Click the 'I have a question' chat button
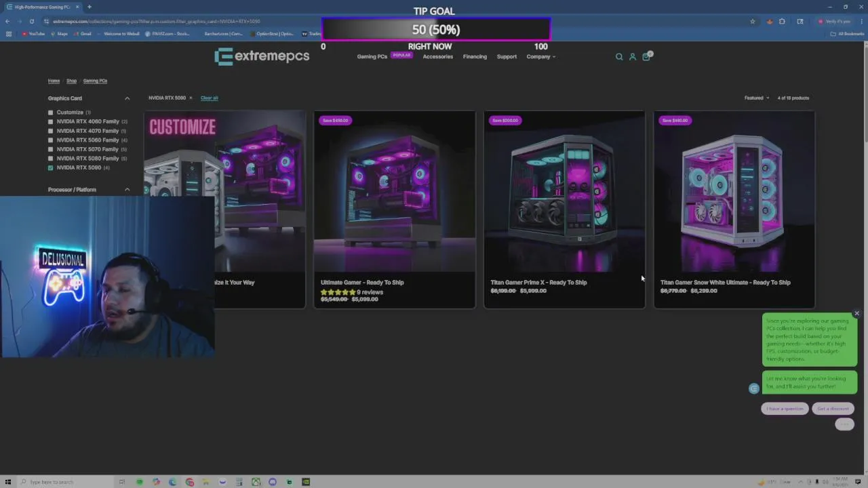 [785, 409]
